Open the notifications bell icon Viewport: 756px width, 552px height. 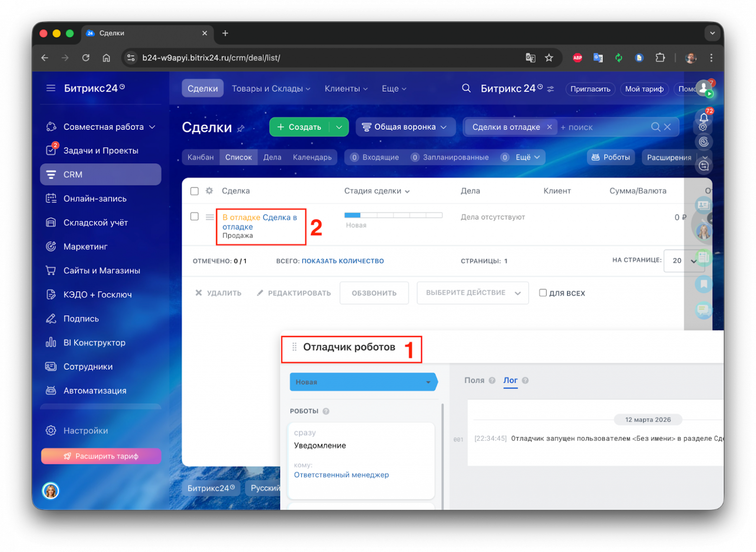(704, 117)
